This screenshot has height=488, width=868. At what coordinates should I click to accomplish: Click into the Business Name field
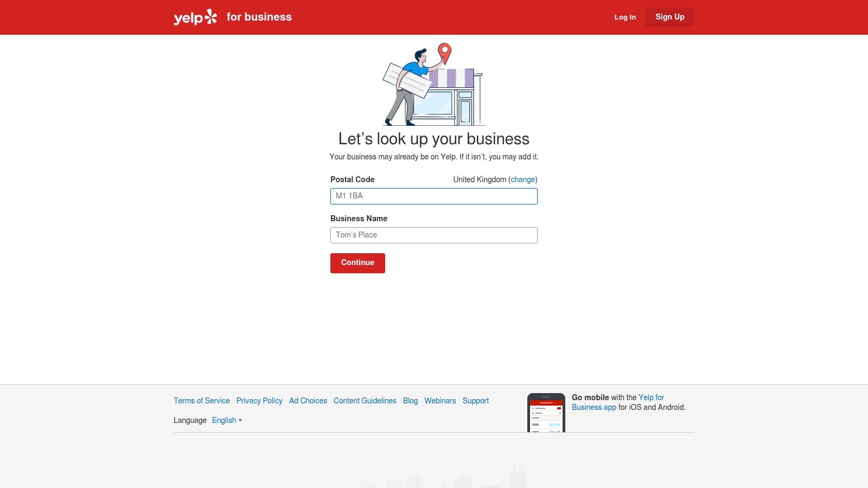click(x=434, y=235)
